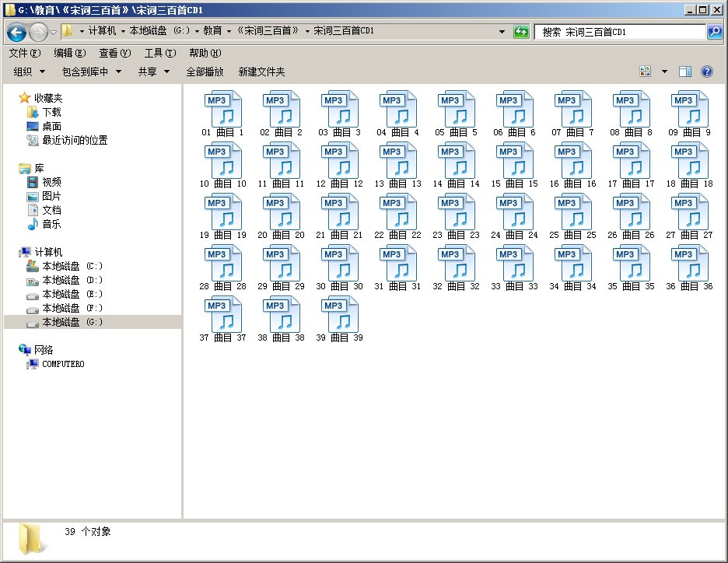Image resolution: width=728 pixels, height=563 pixels.
Task: Open the 音乐 library in the sidebar
Action: point(49,224)
